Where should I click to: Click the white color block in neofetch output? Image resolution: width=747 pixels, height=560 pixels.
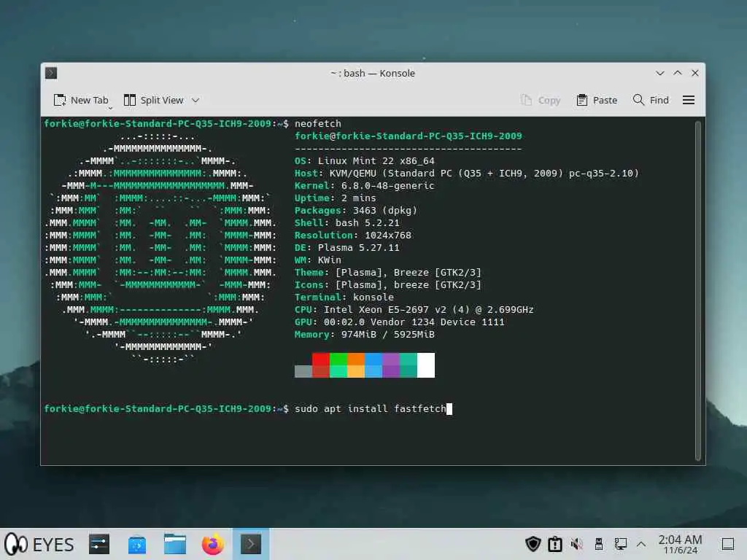click(426, 365)
